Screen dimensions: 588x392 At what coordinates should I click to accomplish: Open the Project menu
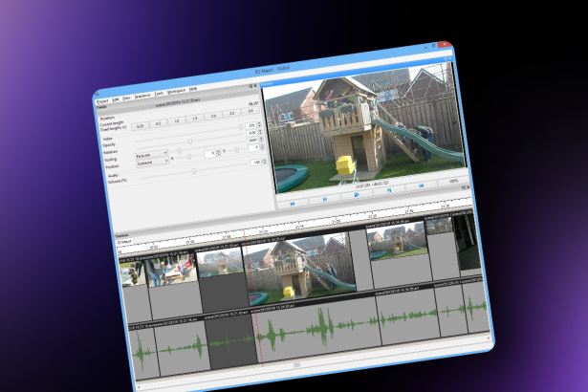[x=101, y=99]
